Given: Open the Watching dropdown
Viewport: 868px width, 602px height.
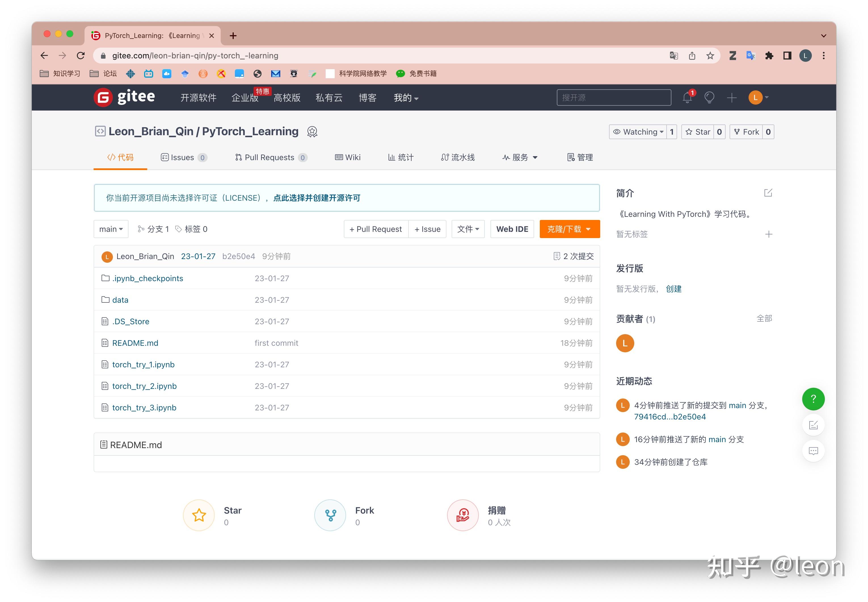Looking at the screenshot, I should point(638,132).
